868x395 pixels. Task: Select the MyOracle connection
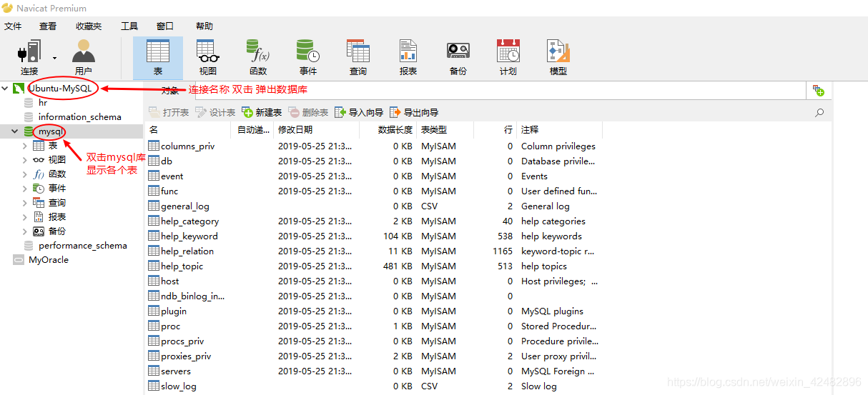point(48,260)
